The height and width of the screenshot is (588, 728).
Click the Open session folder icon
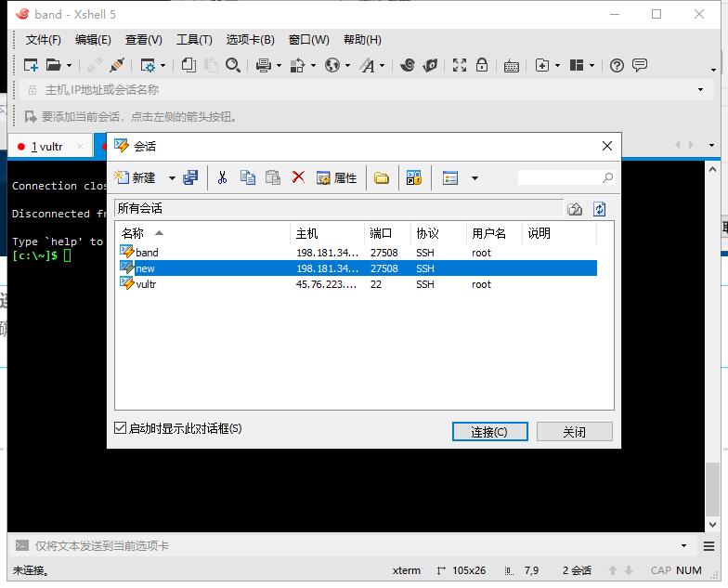pos(54,65)
